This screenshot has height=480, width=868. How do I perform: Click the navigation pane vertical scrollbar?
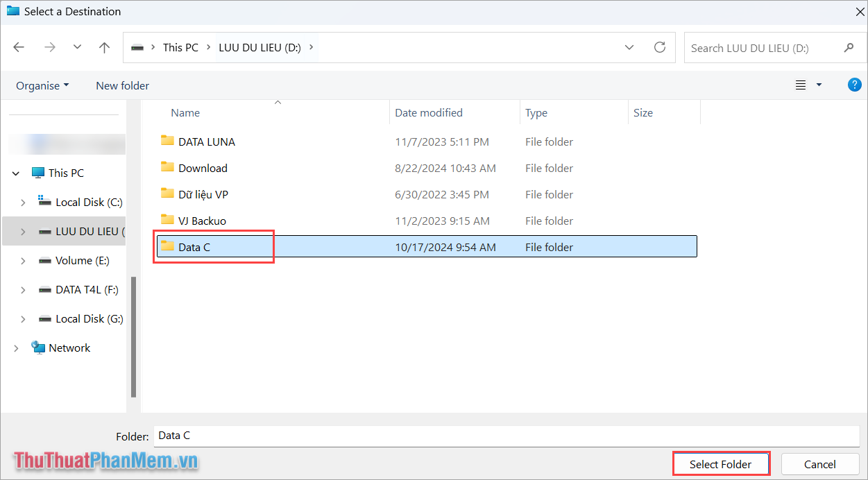[133, 336]
